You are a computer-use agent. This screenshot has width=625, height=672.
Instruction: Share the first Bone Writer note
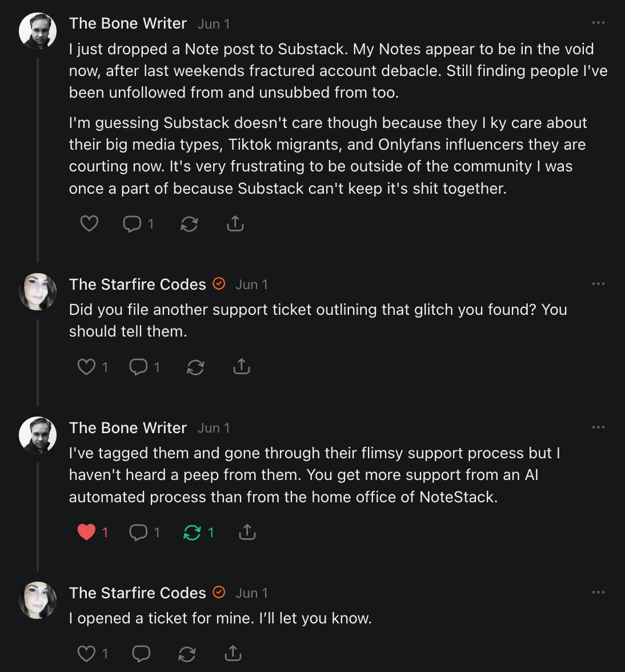point(235,223)
